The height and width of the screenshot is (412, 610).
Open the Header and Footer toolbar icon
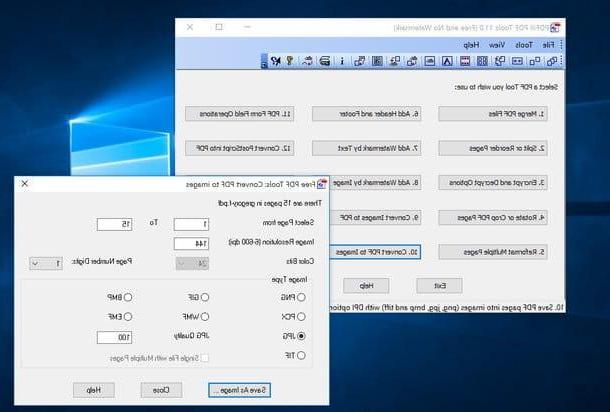click(465, 61)
